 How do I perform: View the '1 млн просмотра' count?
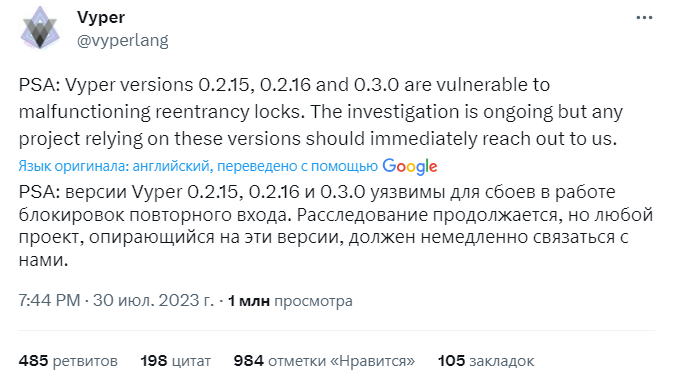290,301
